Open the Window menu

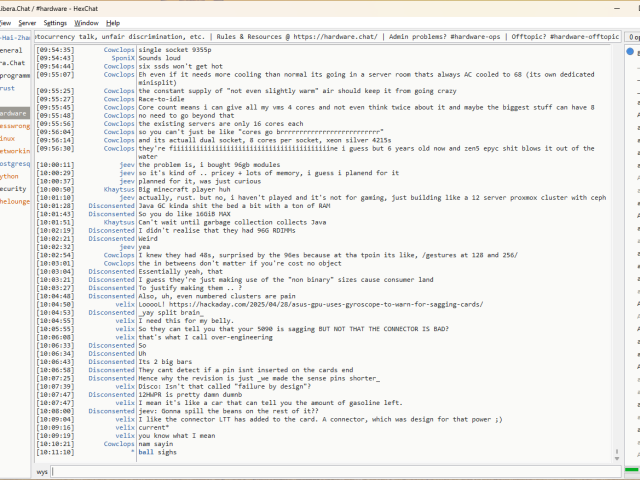pos(87,22)
